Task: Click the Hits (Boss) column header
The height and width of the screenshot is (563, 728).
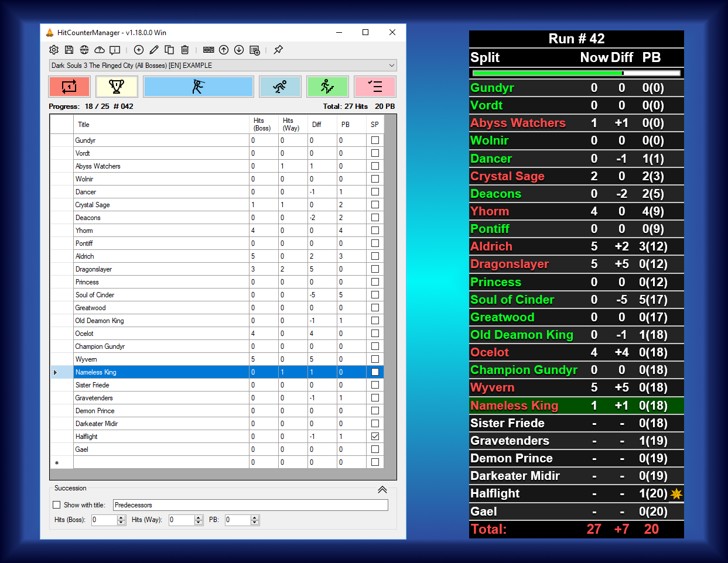Action: coord(264,125)
